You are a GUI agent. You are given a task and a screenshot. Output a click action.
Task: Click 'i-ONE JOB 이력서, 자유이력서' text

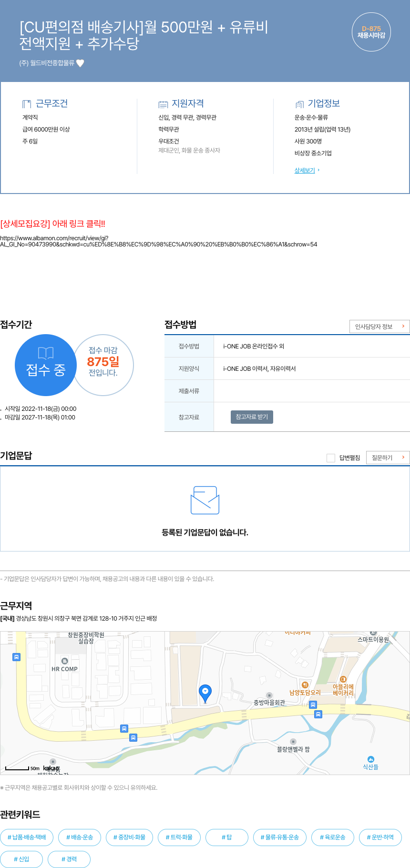[x=259, y=368]
